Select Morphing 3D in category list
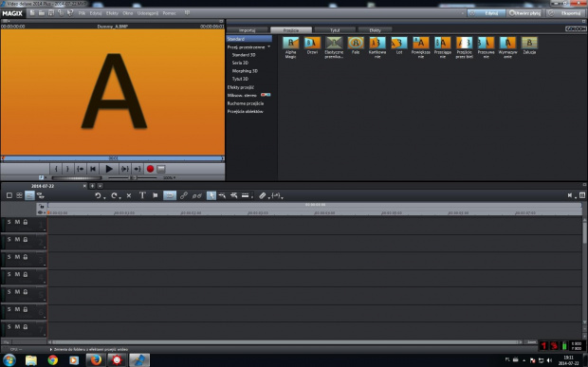This screenshot has height=367, width=588. coord(245,71)
